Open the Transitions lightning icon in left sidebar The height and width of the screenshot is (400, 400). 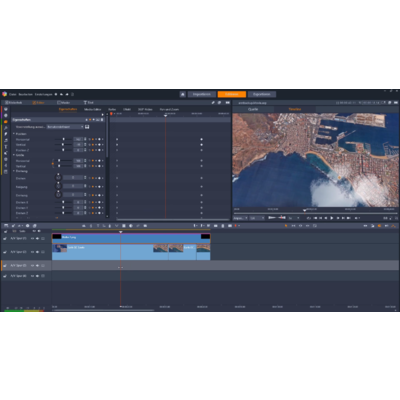click(x=5, y=134)
